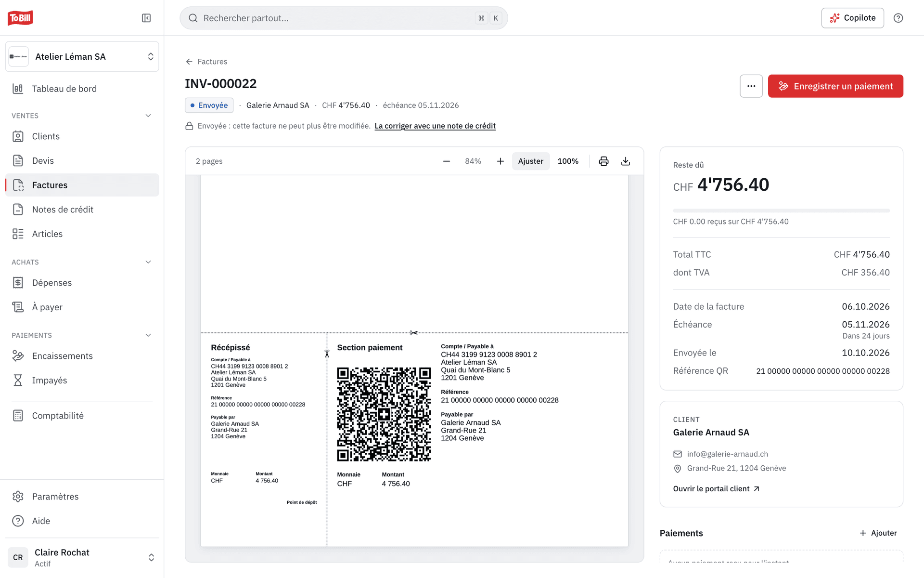Open the Devis page

(82, 161)
